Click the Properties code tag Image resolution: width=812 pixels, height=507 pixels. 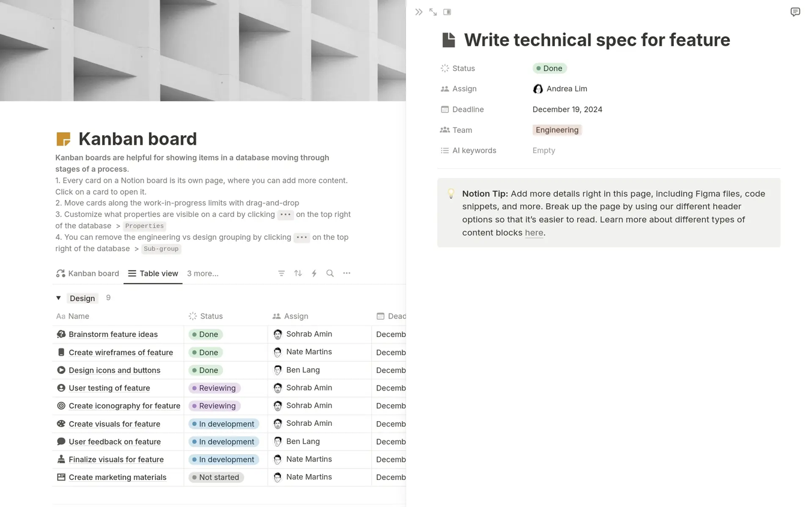point(144,226)
